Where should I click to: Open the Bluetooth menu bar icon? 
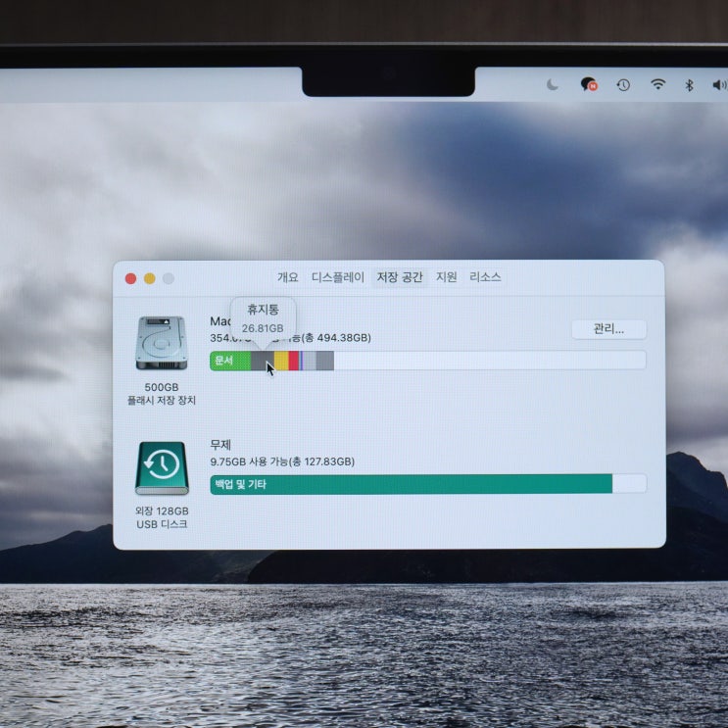689,85
